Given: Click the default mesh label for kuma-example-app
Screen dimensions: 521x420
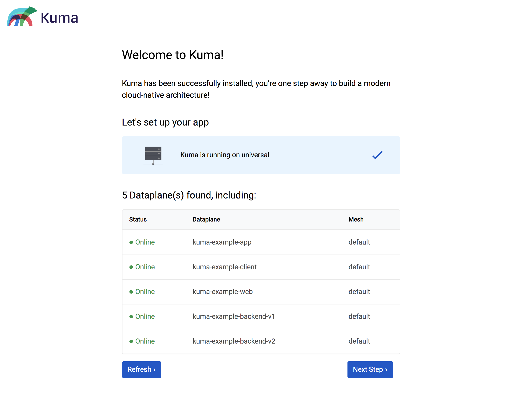Looking at the screenshot, I should (359, 242).
